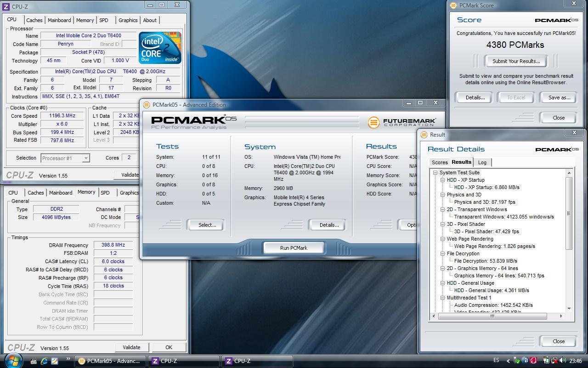Open Graphics tab in top CPU-Z window
The image size is (588, 368).
[128, 20]
